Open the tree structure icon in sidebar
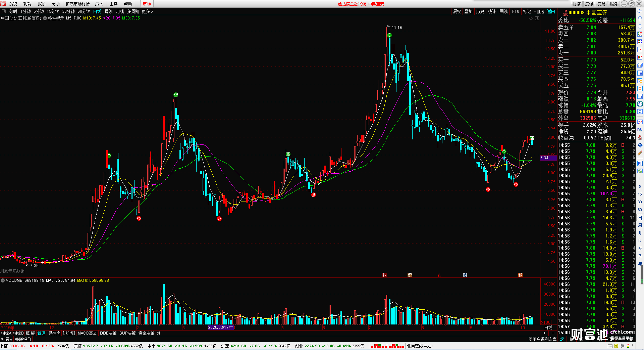Screen dimensions: 644x350 (640, 81)
